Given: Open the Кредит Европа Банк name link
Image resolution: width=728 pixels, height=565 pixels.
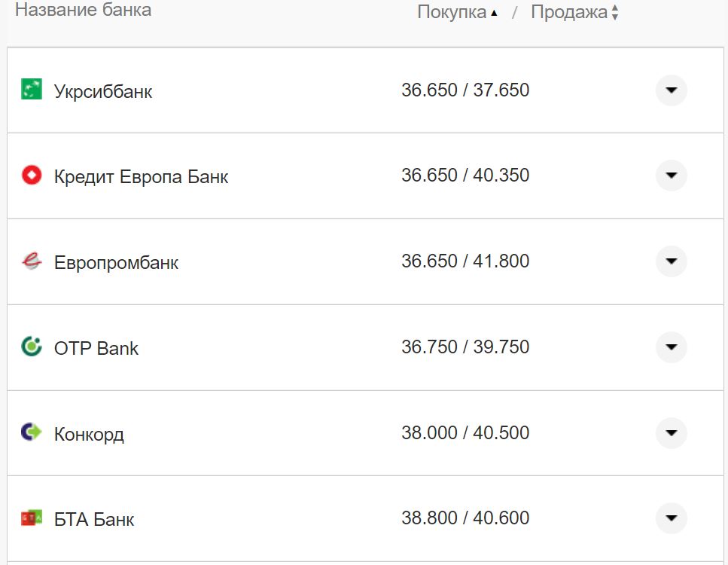Looking at the screenshot, I should (x=141, y=177).
